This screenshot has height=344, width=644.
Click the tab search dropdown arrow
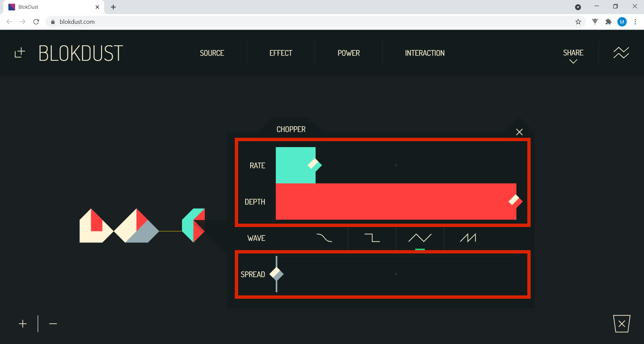pyautogui.click(x=578, y=7)
